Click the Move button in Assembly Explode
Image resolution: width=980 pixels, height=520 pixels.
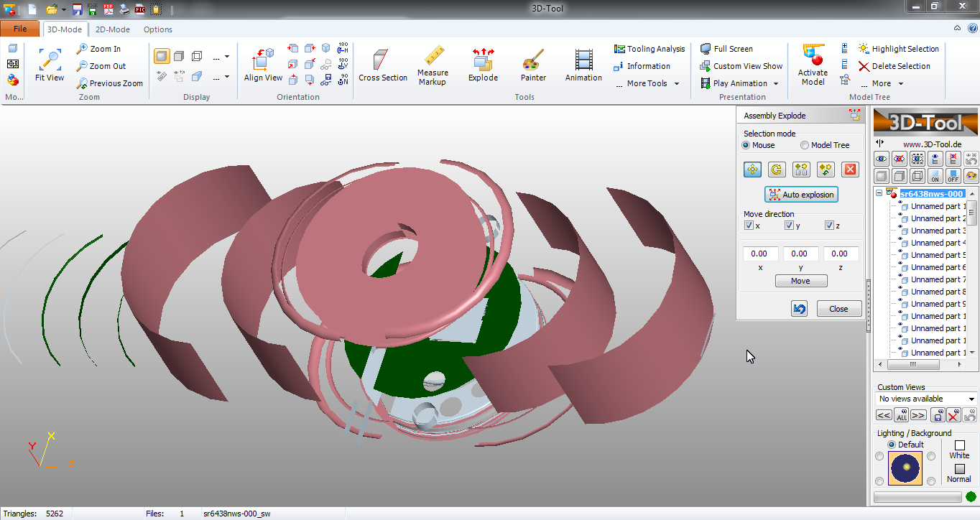point(800,280)
